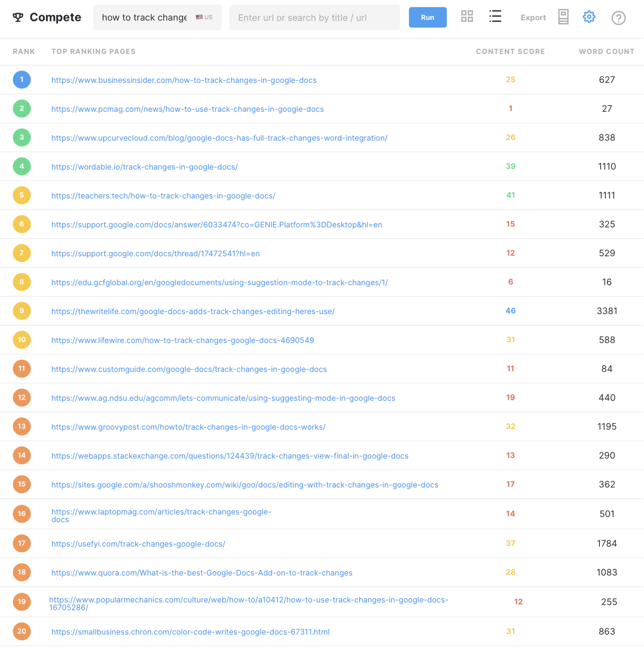The image size is (644, 650).
Task: Open the wordable.io track changes link
Action: click(x=144, y=166)
